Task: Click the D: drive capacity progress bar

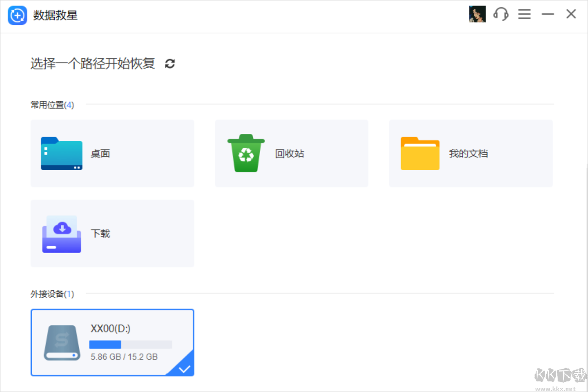Action: pos(130,344)
